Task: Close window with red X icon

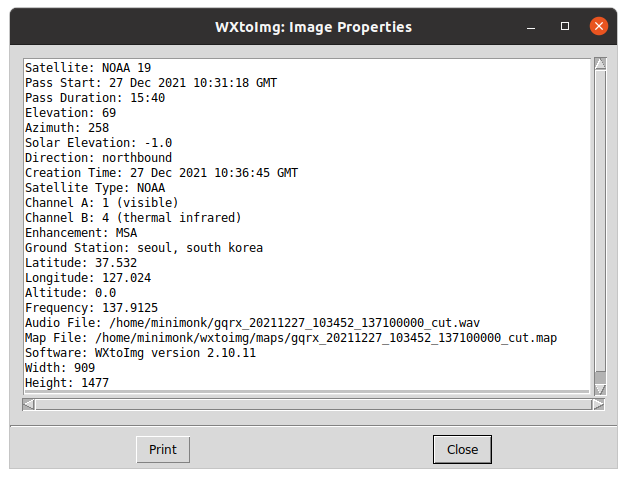Action: coord(599,26)
